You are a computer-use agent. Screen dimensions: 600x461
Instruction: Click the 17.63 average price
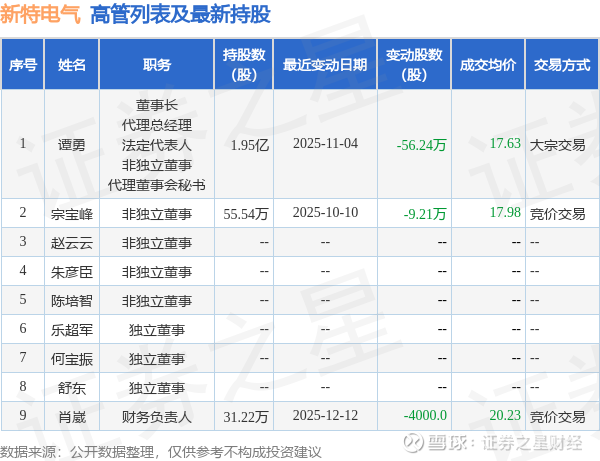coord(505,143)
